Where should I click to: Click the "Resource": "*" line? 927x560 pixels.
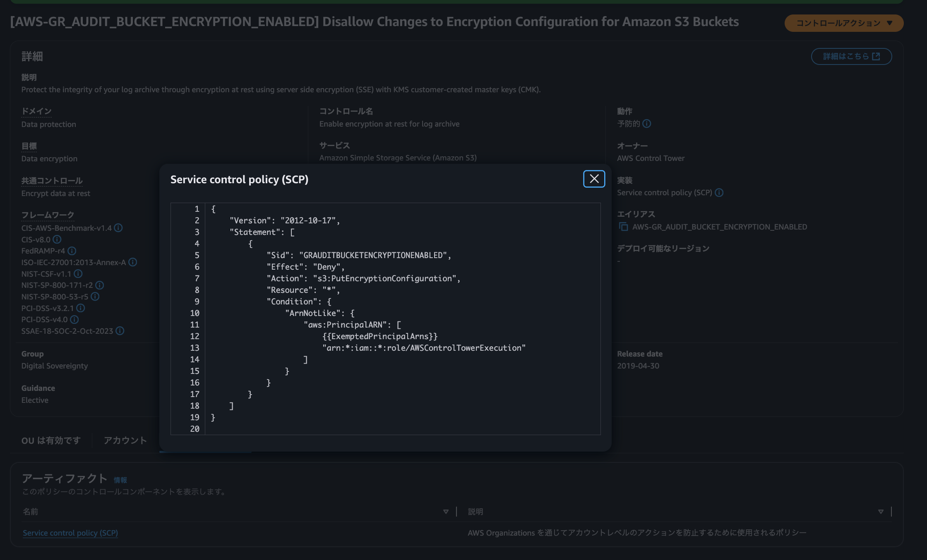click(x=303, y=290)
